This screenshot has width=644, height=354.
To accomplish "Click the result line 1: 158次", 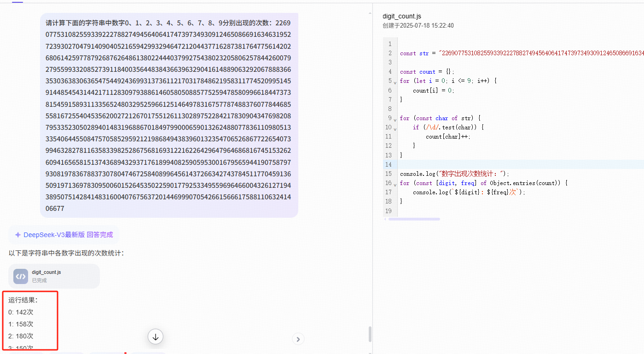I will pos(21,324).
